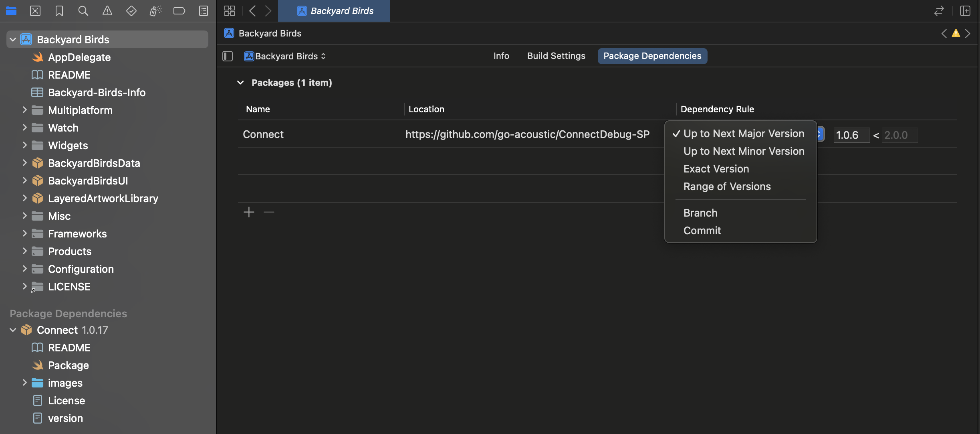Select AppDelegate swift file
Screen dimensions: 980x434
click(79, 57)
